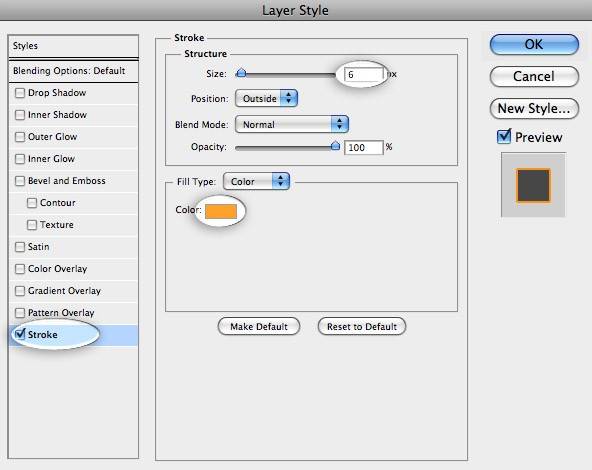This screenshot has width=592, height=470.
Task: Click Reset to Default button
Action: click(362, 327)
